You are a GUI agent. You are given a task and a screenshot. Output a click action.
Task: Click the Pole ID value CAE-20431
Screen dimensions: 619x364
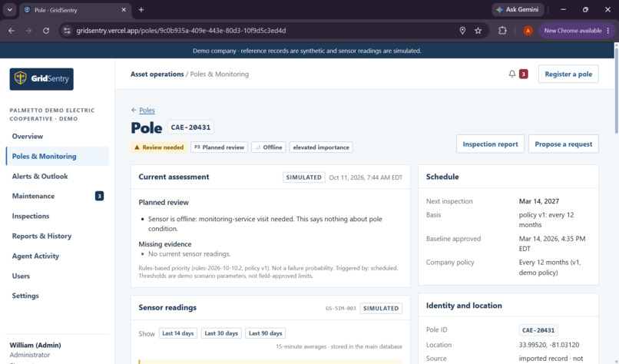point(538,330)
